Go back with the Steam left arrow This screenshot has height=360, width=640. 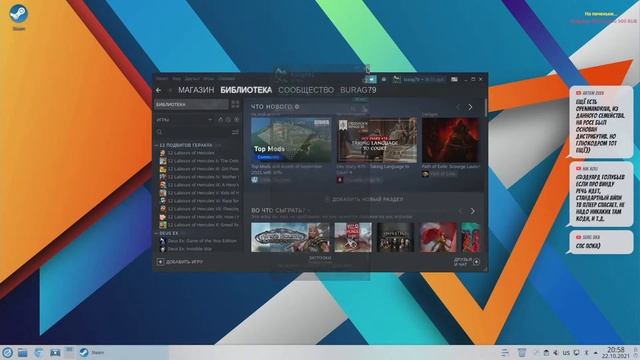[x=158, y=90]
